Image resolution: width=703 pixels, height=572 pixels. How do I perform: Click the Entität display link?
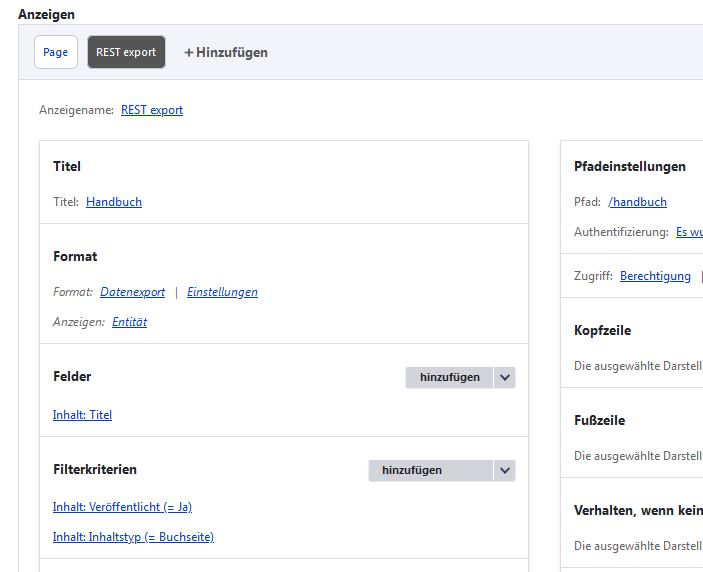129,322
